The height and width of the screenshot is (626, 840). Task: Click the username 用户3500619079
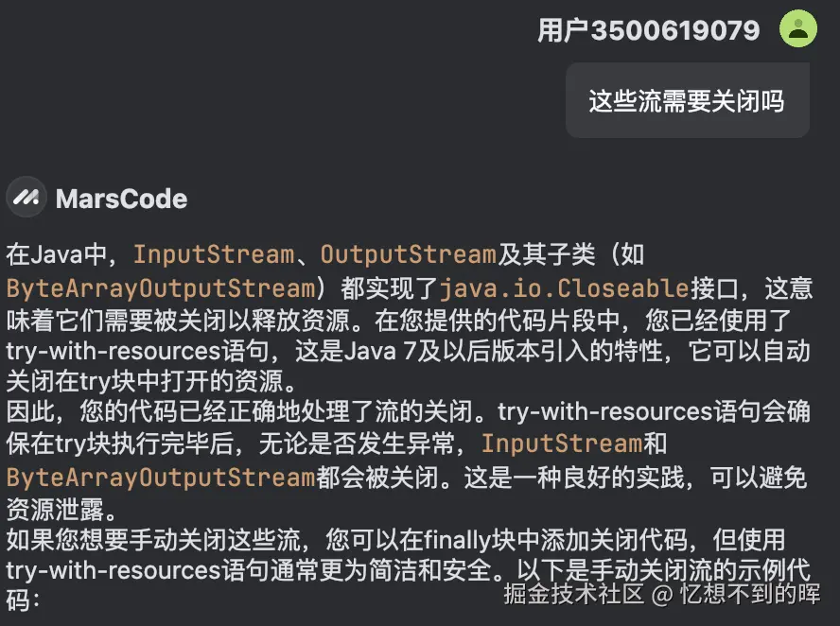(x=647, y=29)
